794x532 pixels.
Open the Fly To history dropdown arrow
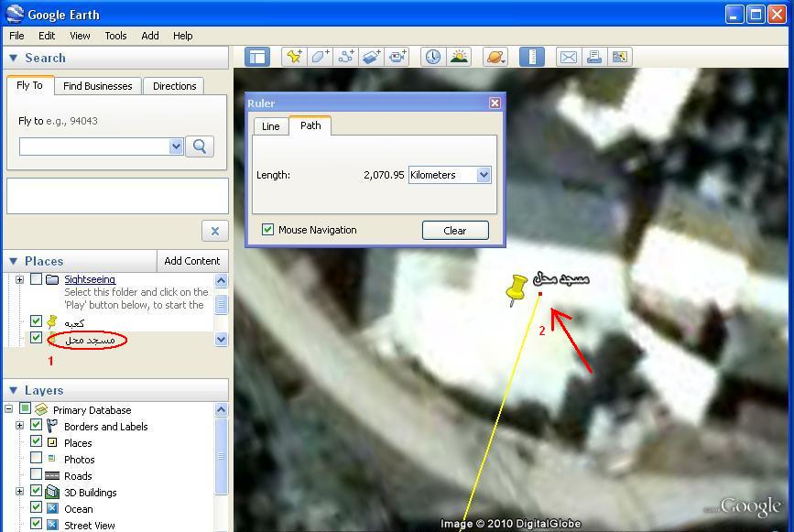pos(176,147)
